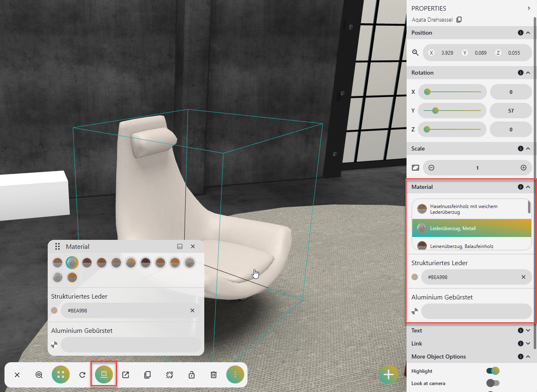Click the green four-arrows expand button
The height and width of the screenshot is (392, 537).
tap(61, 374)
